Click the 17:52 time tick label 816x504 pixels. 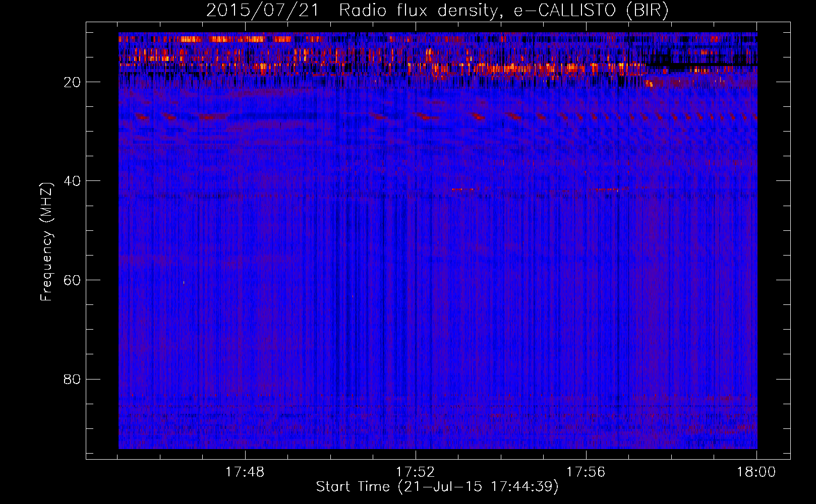415,472
